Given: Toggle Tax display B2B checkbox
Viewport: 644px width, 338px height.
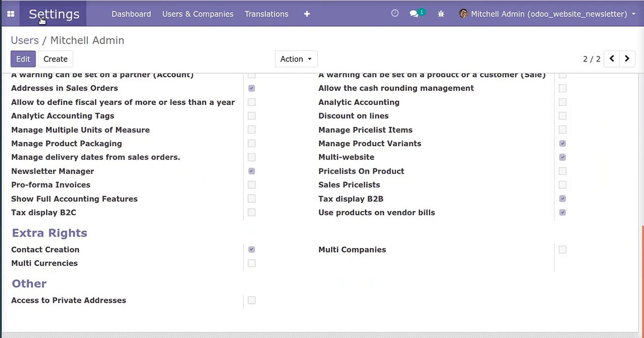Looking at the screenshot, I should click(563, 199).
